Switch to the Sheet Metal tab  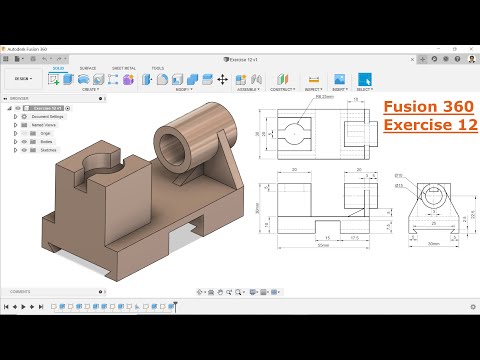pos(124,68)
